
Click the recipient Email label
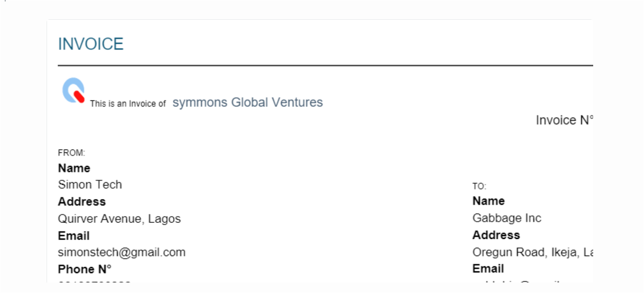coord(488,269)
